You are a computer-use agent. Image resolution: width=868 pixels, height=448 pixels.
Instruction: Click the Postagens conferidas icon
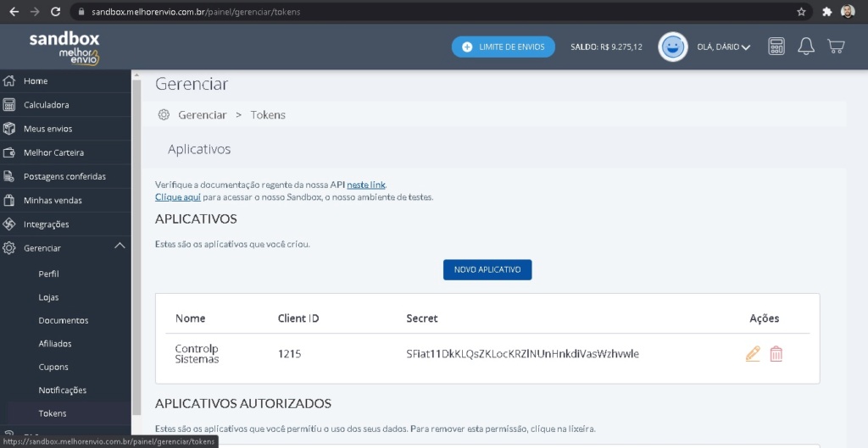[8, 176]
